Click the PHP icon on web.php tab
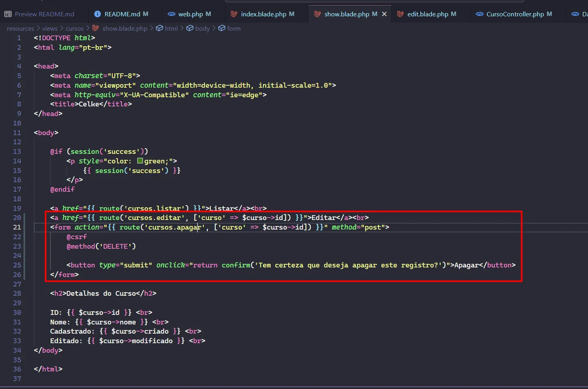Image resolution: width=588 pixels, height=389 pixels. click(172, 14)
